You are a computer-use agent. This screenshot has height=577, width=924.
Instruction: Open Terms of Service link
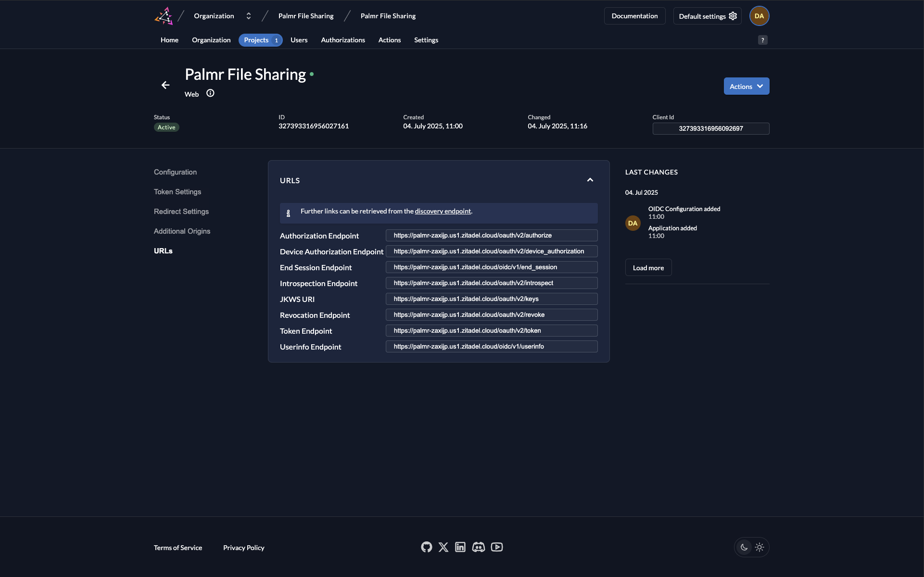[178, 548]
